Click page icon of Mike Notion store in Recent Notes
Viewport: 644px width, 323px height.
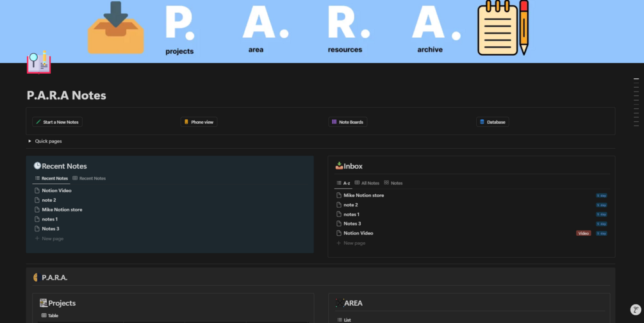(37, 210)
